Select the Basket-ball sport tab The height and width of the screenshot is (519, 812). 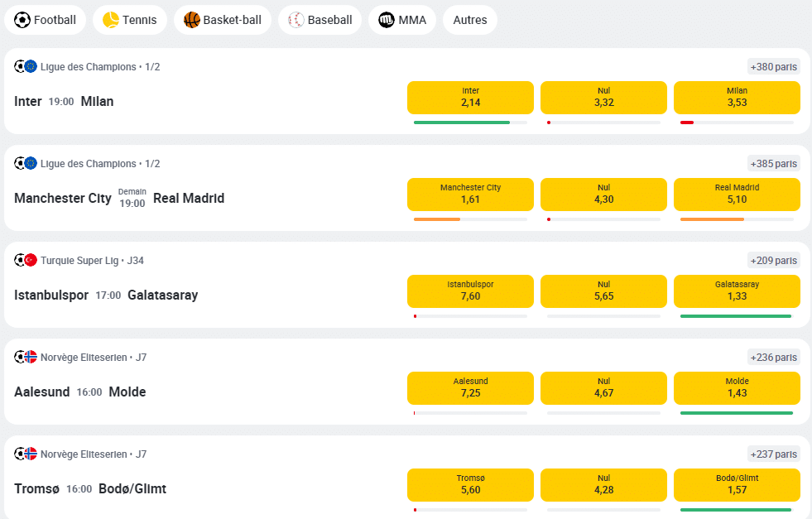(x=223, y=20)
